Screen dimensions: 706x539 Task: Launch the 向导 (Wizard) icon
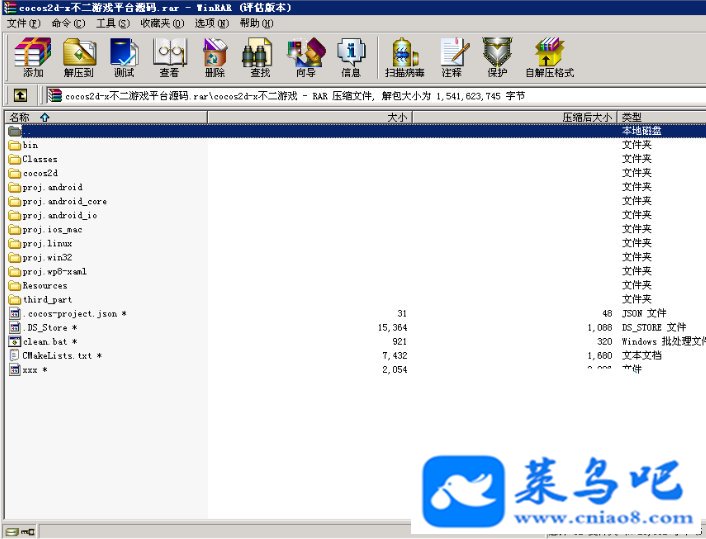click(x=306, y=57)
